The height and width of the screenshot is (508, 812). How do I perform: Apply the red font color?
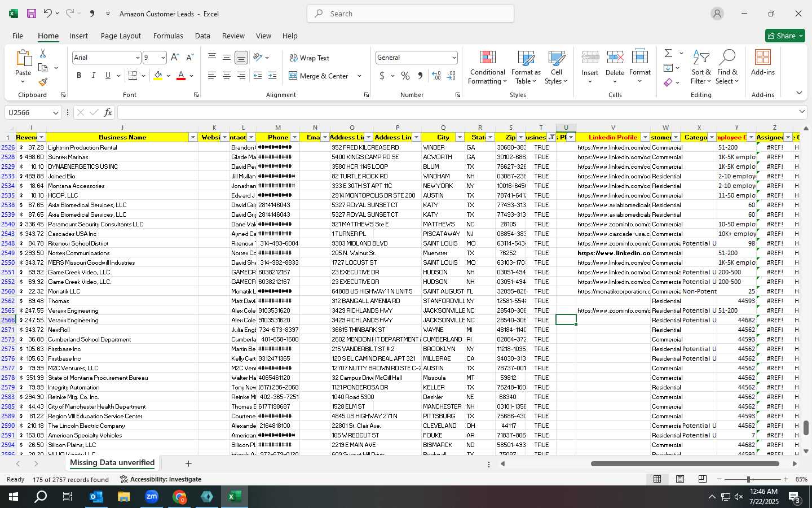point(181,76)
